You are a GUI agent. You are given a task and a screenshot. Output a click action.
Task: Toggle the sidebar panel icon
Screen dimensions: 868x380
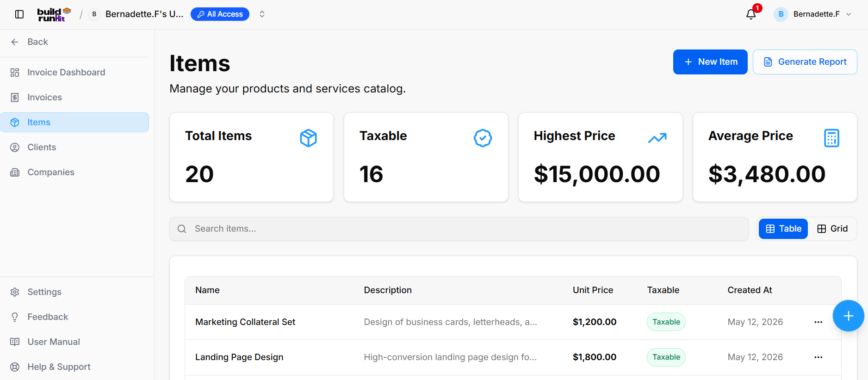[19, 14]
